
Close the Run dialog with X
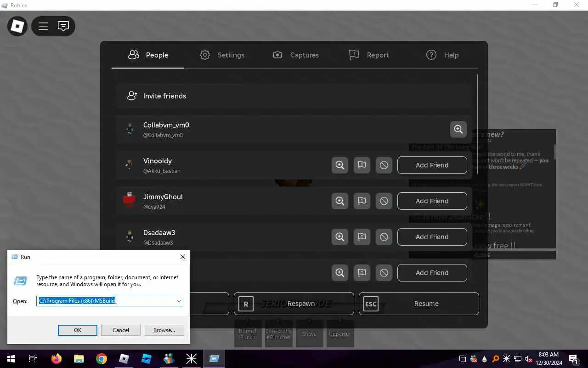[183, 257]
